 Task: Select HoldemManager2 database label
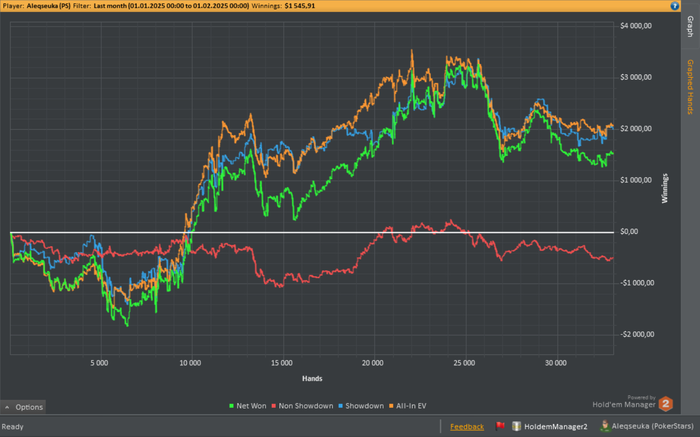tap(555, 427)
